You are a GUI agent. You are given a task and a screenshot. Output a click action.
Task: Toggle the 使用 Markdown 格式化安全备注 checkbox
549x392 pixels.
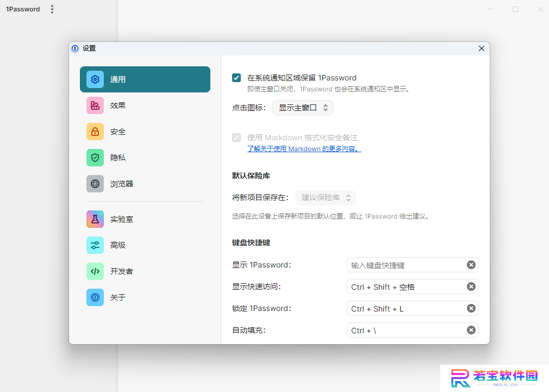[236, 138]
